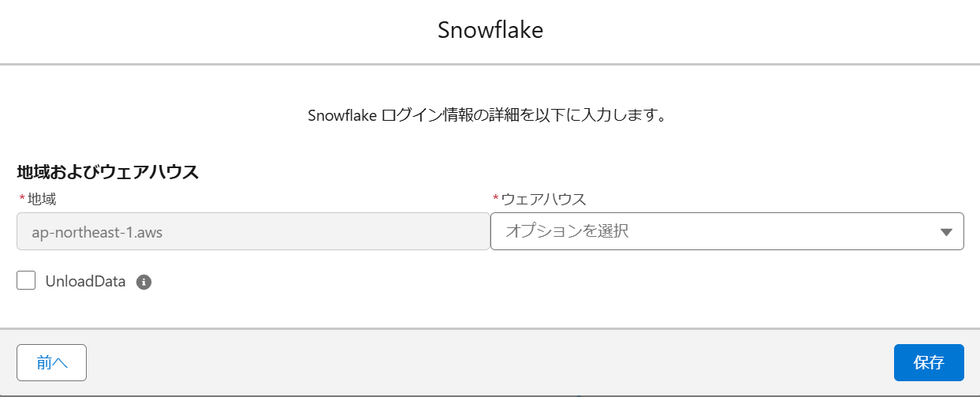This screenshot has width=980, height=397.
Task: Go back with the 前へ button
Action: point(51,362)
